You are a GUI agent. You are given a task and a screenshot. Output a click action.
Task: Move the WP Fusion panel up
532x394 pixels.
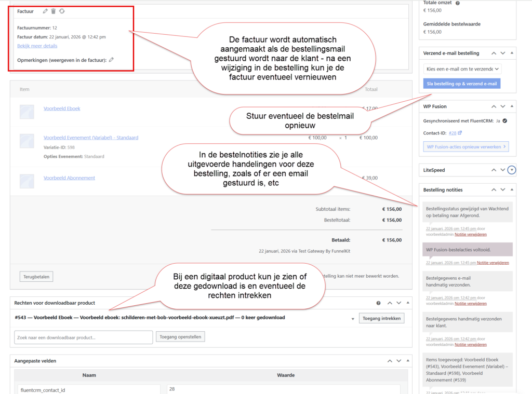[493, 106]
